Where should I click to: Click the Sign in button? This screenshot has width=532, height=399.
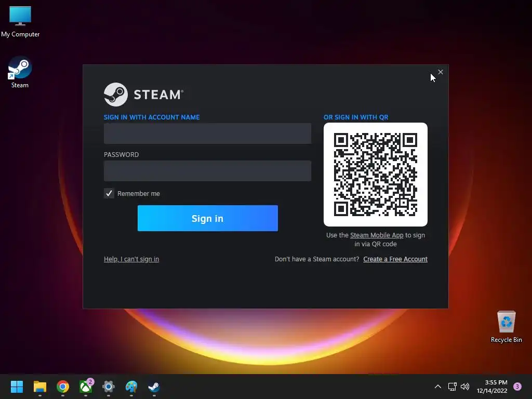click(208, 218)
